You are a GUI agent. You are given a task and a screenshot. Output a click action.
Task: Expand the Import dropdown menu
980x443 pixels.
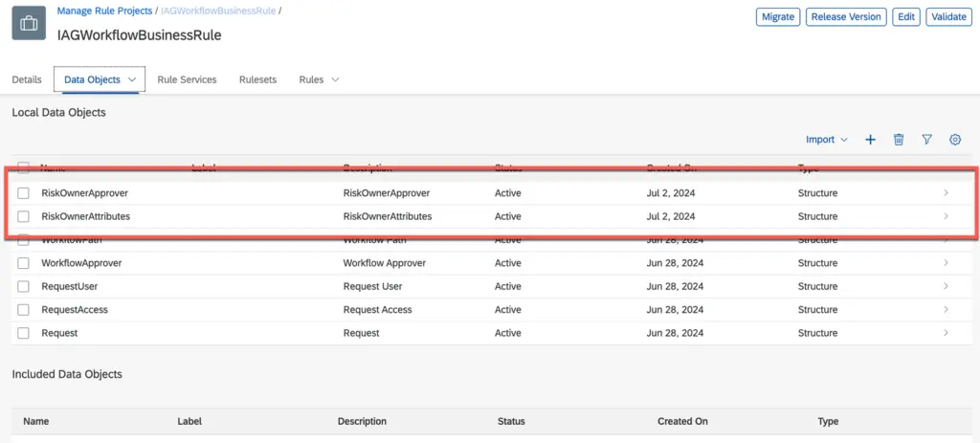[x=827, y=140]
